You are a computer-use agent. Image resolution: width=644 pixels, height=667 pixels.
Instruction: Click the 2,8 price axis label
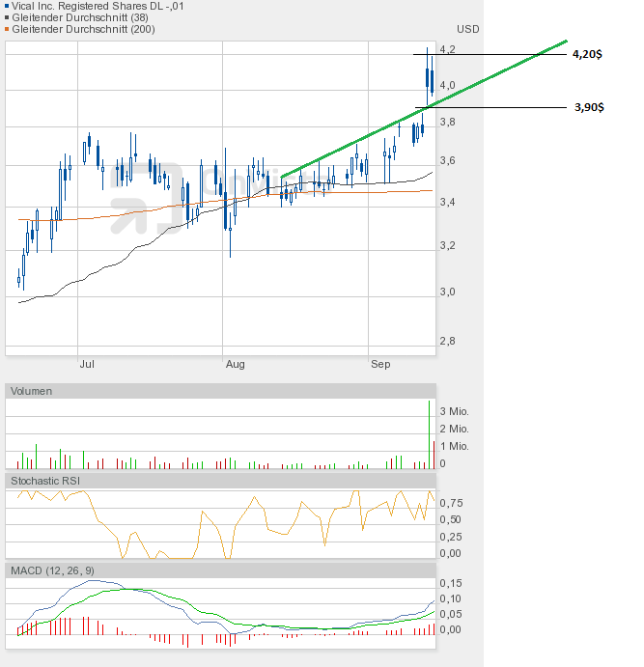pos(447,341)
